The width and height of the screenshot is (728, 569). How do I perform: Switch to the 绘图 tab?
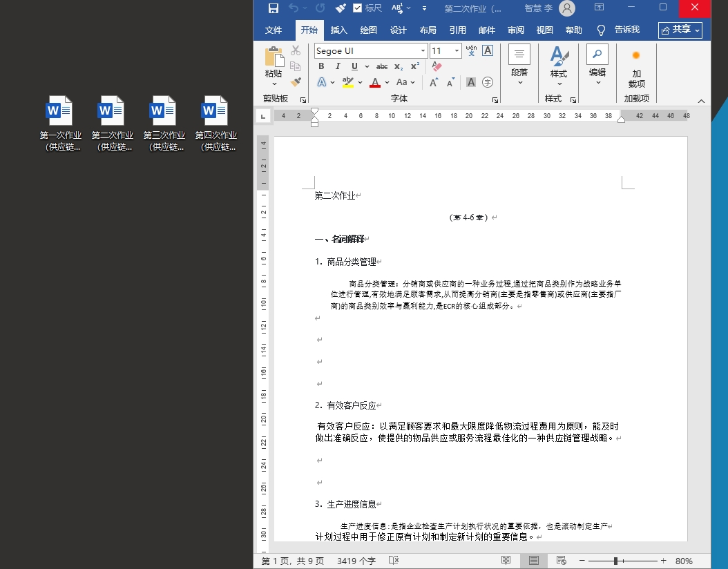368,30
